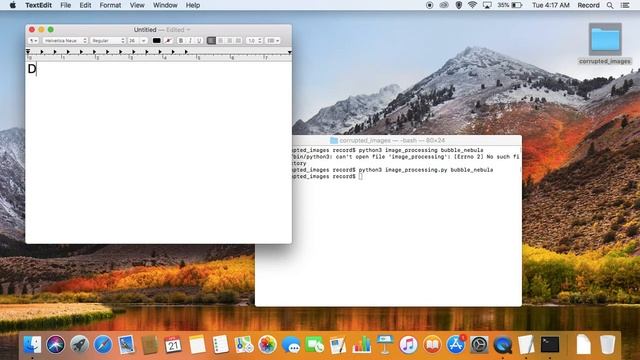
Task: Open the Helvetica Neue font family dropdown
Action: pos(65,41)
